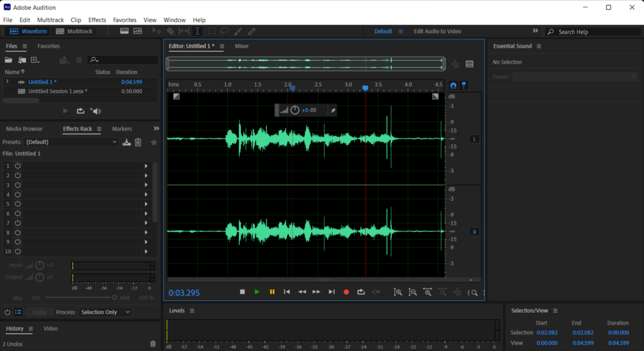Switch to the Markers tab
Viewport: 644px width, 351px height.
(x=122, y=129)
